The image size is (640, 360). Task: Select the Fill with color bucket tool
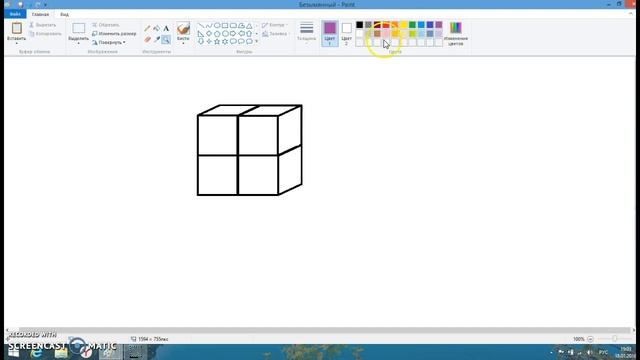coord(157,29)
